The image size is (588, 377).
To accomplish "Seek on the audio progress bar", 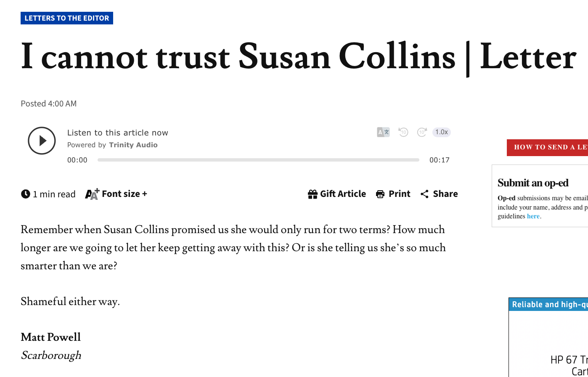I will 258,160.
